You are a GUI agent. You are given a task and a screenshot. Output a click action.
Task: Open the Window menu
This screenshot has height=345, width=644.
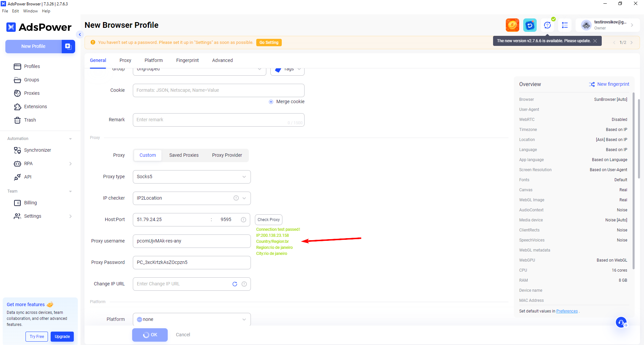coord(30,11)
